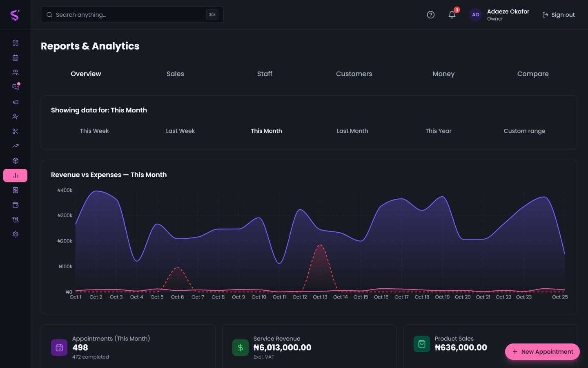Select the This Week date range
The height and width of the screenshot is (368, 588).
tap(94, 131)
